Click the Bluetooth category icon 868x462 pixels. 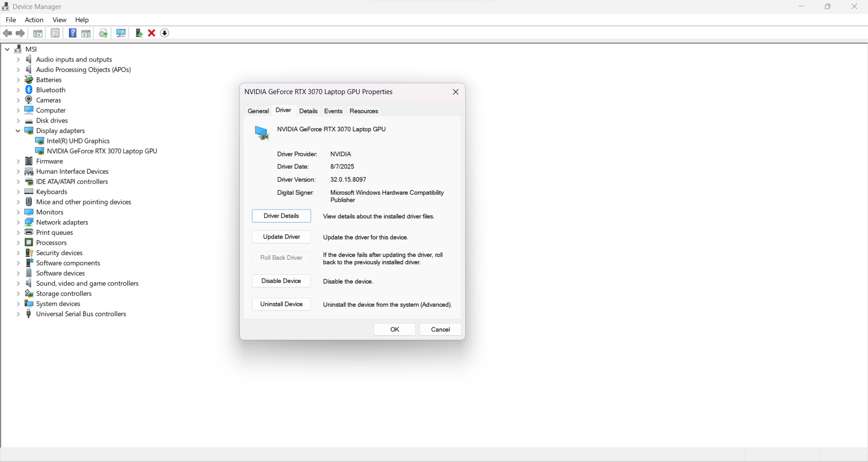tap(29, 90)
